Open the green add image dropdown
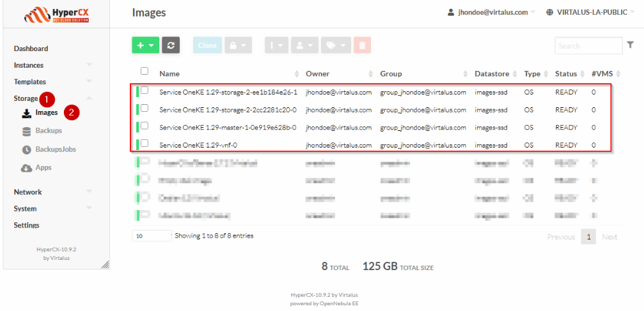The height and width of the screenshot is (311, 644). (x=145, y=45)
